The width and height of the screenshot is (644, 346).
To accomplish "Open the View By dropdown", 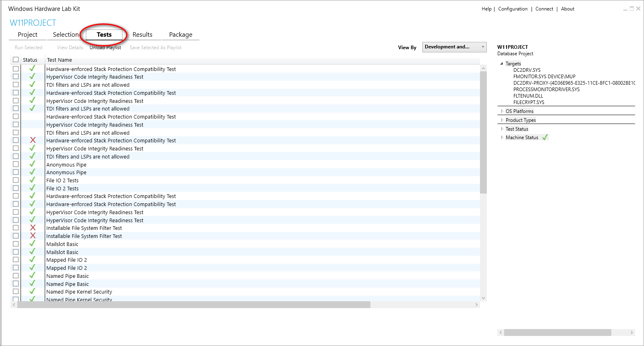I will [x=454, y=47].
